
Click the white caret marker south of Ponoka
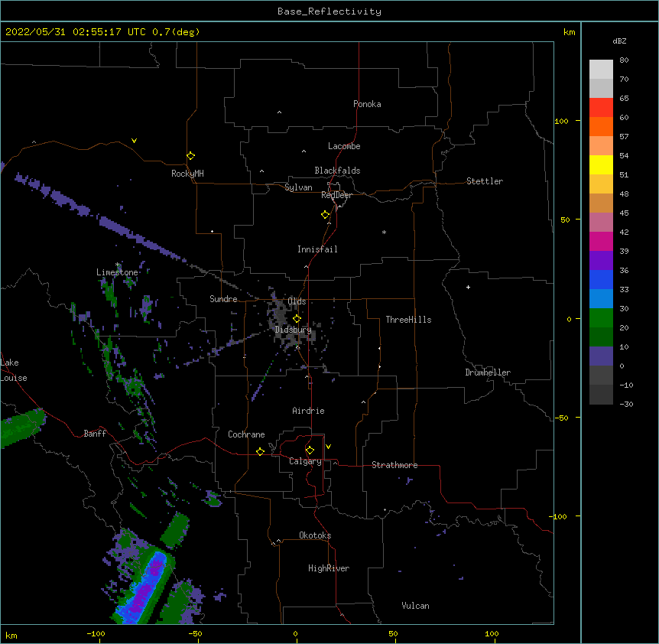point(279,112)
